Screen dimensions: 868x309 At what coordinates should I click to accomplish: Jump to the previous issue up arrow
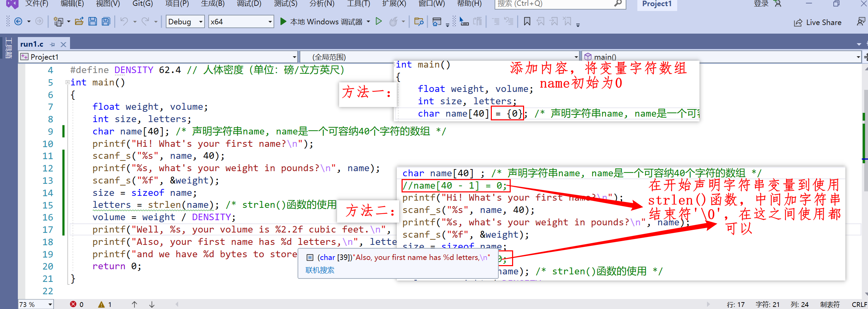[134, 304]
